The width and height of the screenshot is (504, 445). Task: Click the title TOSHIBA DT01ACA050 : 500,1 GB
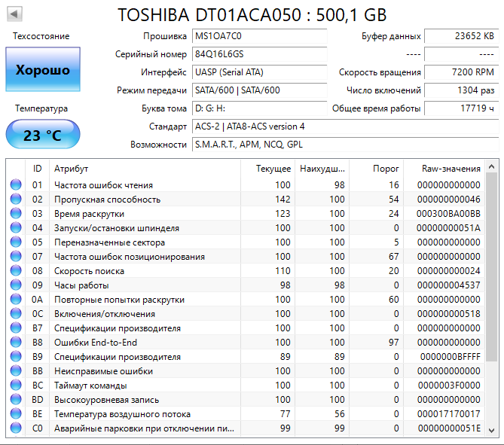pos(252,15)
